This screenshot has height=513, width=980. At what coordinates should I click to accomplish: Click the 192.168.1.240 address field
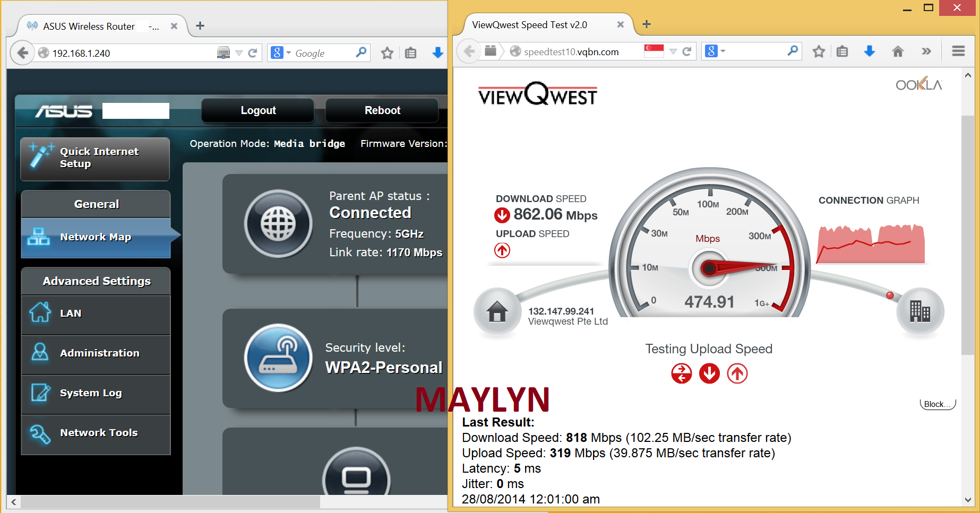[127, 53]
